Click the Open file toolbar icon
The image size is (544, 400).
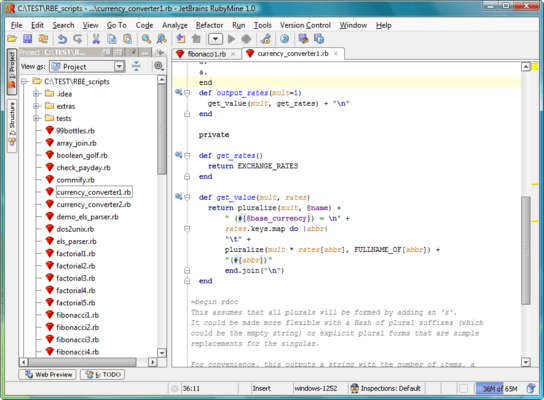coord(12,39)
